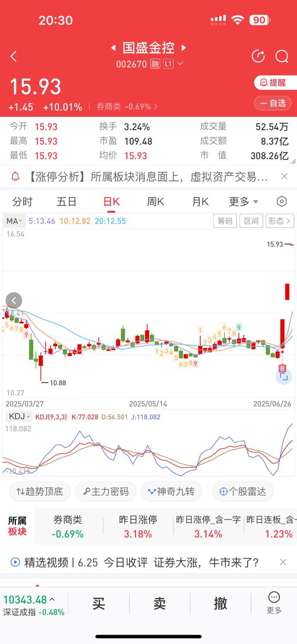Tap the 撤 cancel order button
This screenshot has width=297, height=644.
click(x=220, y=603)
